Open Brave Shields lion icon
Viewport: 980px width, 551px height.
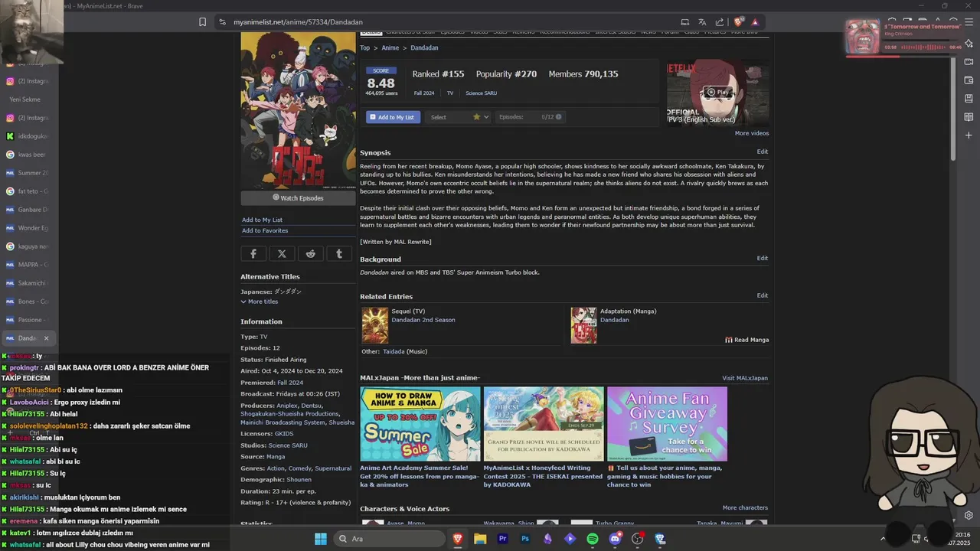(738, 22)
